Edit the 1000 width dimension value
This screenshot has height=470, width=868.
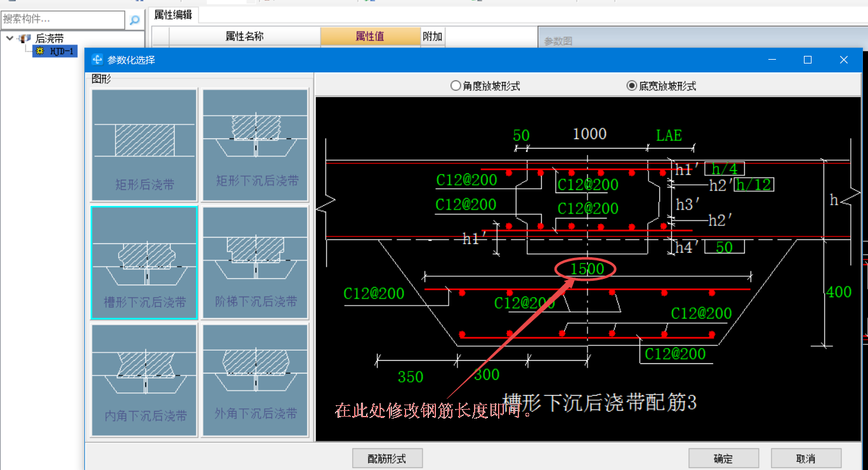(x=589, y=134)
